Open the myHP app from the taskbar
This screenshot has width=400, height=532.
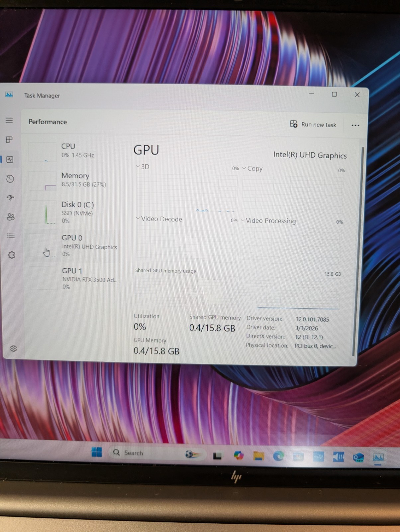click(318, 457)
